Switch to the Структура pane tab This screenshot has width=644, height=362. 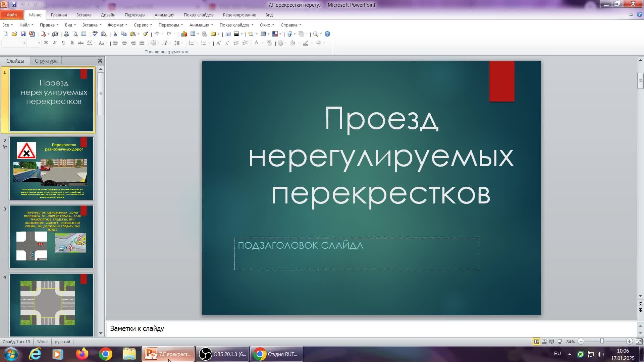pos(46,61)
